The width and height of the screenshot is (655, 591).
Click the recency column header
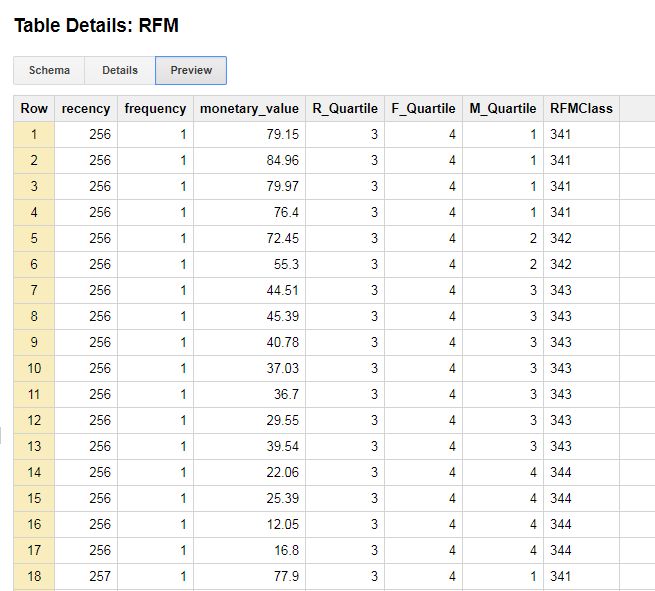click(86, 109)
